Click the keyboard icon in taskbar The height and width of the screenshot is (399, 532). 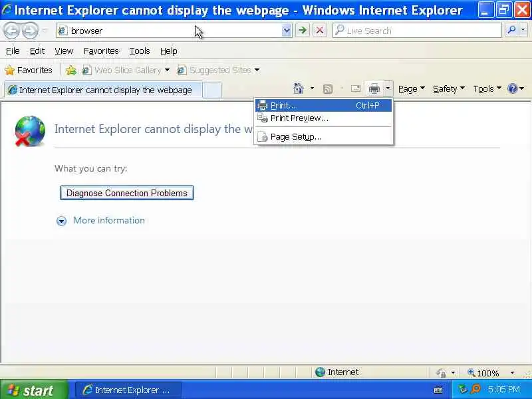tap(438, 390)
